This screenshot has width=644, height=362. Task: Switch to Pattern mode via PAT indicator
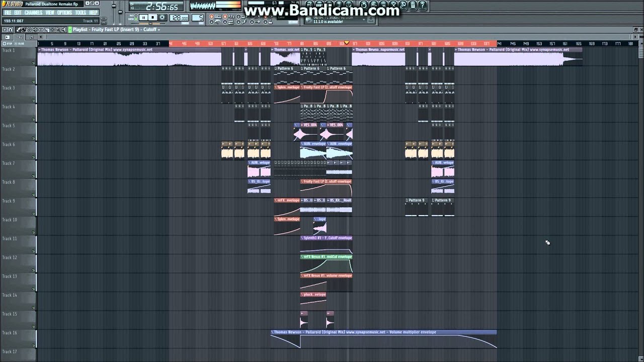136,16
